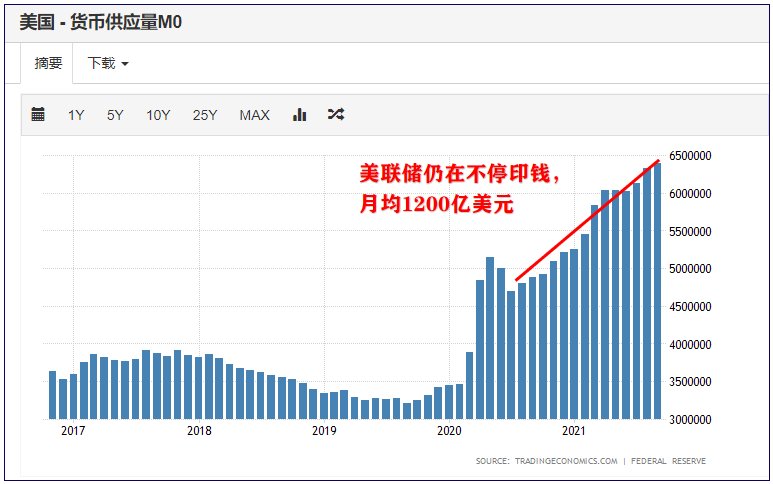
Task: Click the 2017 x-axis label
Action: click(72, 431)
